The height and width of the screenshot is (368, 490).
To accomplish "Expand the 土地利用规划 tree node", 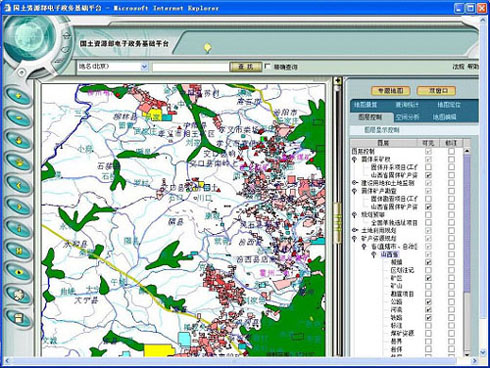I will pos(355,230).
